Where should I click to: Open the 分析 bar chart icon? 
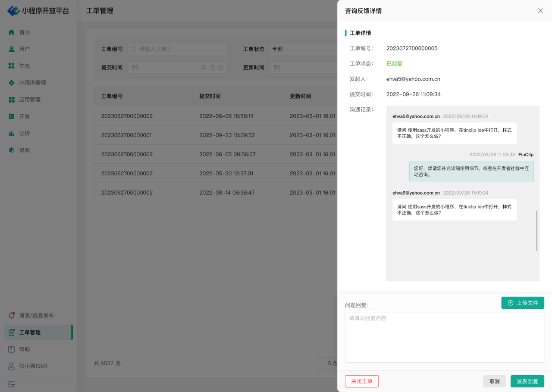(12, 133)
